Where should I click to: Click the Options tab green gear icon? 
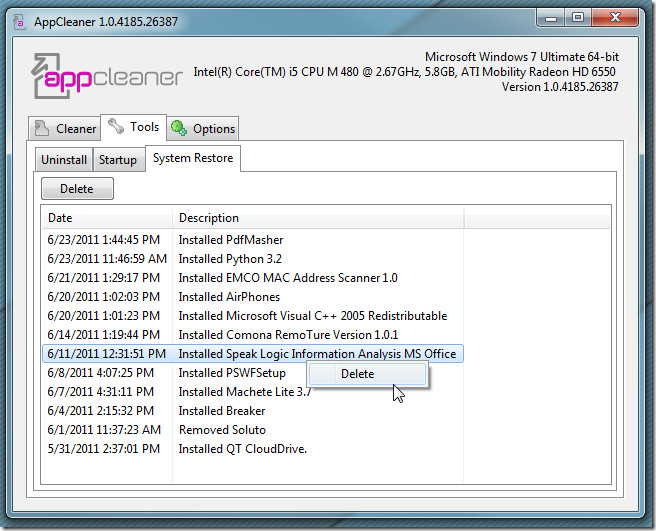pos(179,128)
